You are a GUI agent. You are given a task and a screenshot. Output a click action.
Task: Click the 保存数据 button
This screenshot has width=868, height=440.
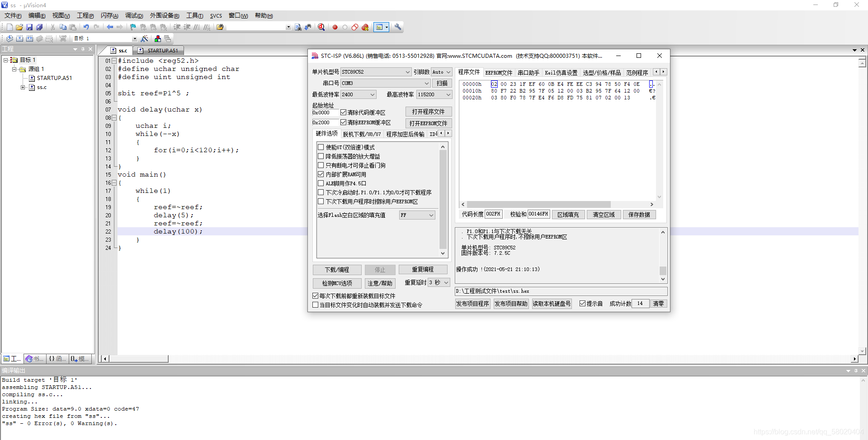pos(639,215)
